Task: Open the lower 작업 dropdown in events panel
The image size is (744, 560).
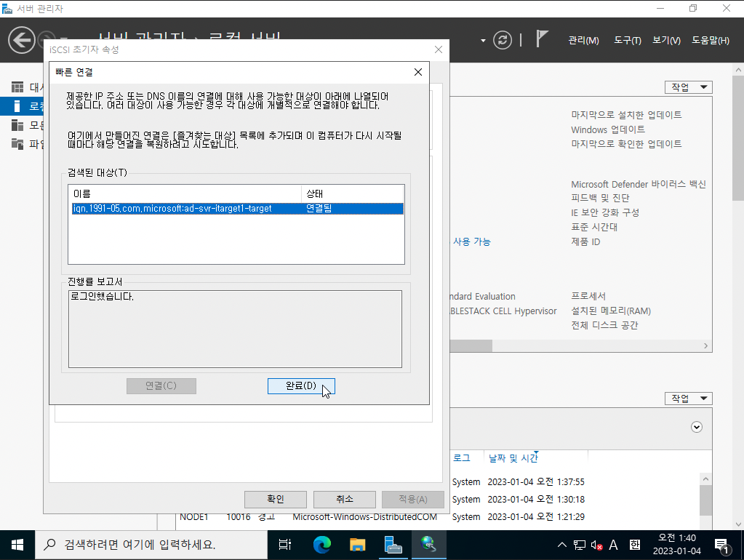Action: (689, 399)
